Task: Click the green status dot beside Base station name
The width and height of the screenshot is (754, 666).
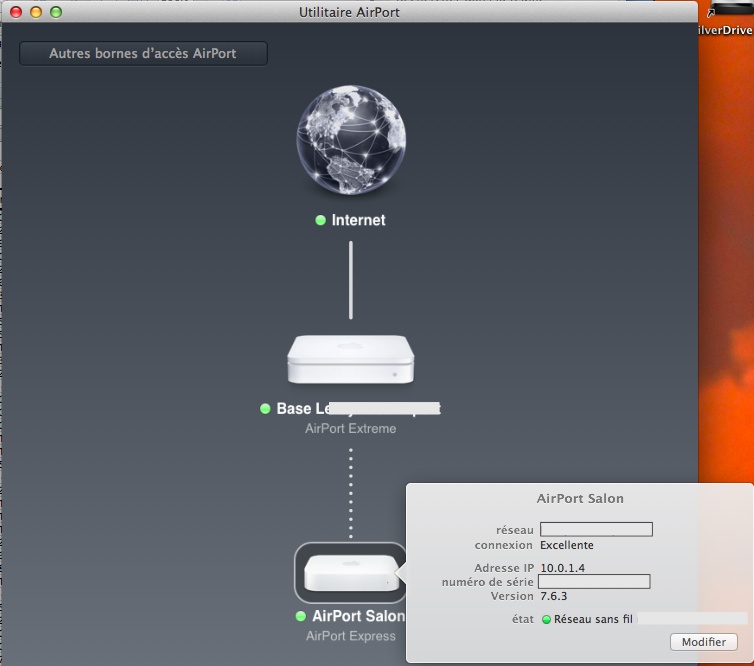Action: click(265, 409)
